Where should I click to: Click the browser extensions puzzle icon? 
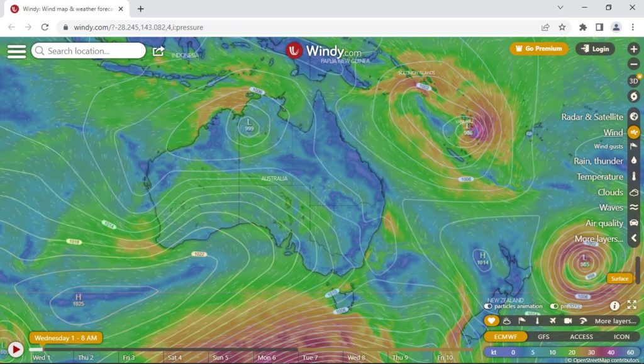tap(583, 27)
